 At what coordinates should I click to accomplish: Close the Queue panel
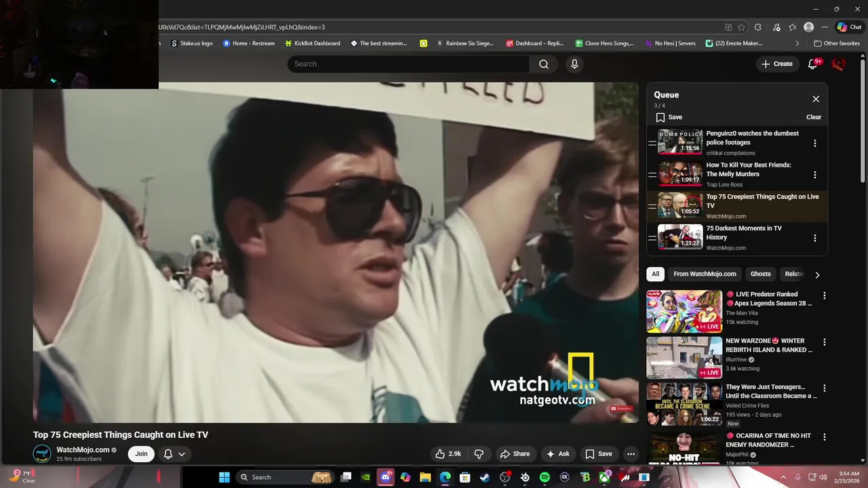click(816, 99)
